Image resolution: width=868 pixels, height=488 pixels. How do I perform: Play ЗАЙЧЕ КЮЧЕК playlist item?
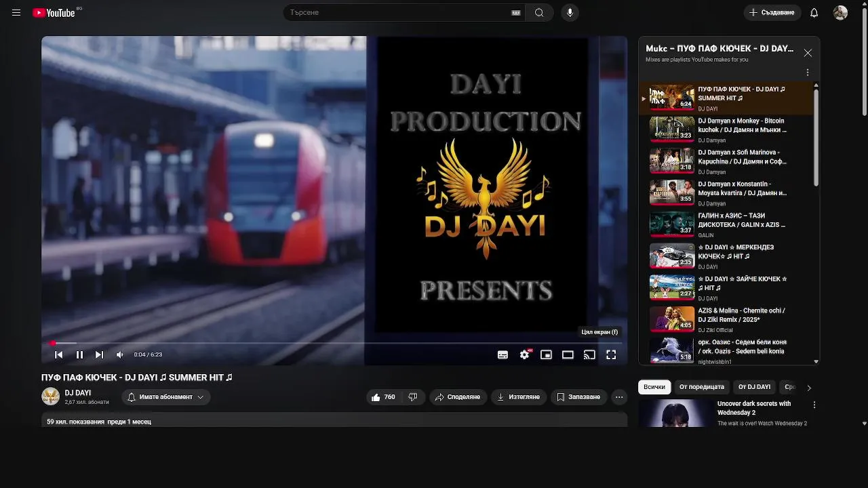tap(726, 288)
